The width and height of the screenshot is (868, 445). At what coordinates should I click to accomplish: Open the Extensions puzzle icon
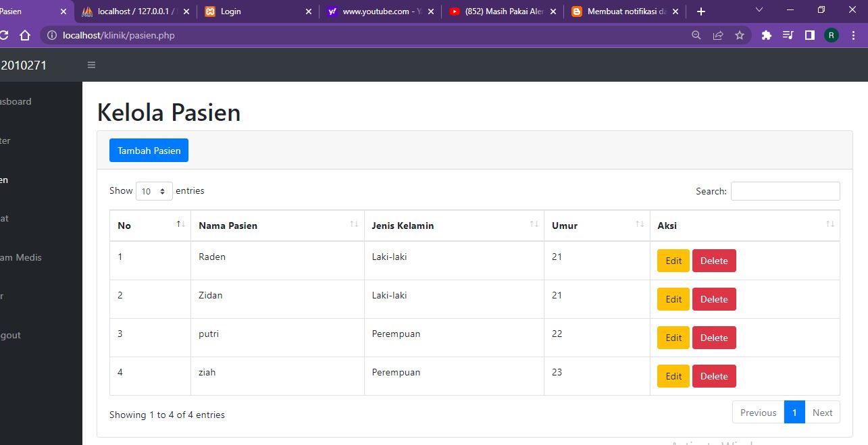(766, 35)
